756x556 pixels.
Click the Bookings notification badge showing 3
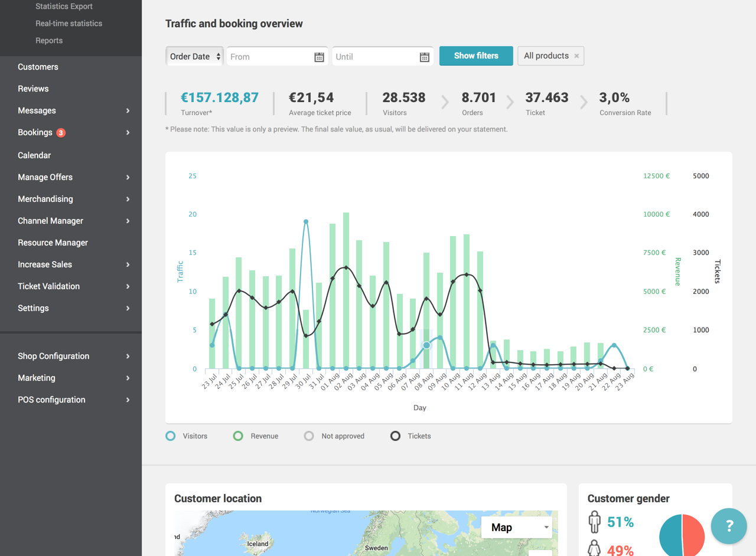coord(61,133)
